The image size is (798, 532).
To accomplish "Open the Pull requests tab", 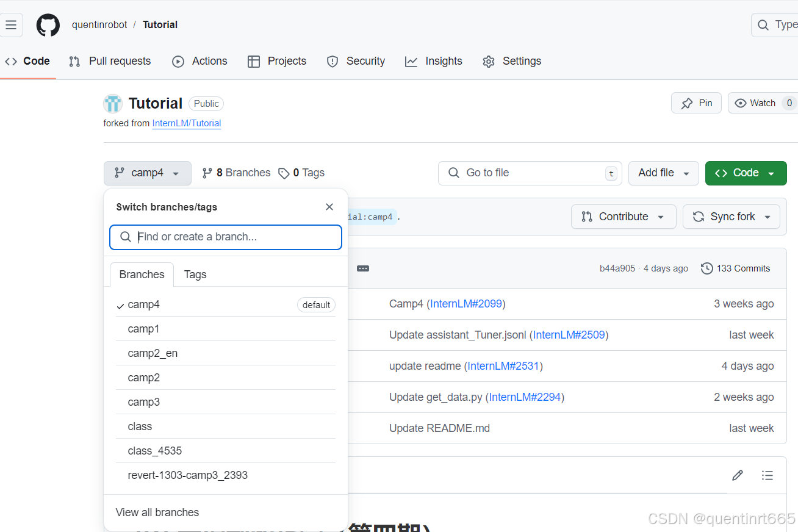I will pyautogui.click(x=110, y=61).
